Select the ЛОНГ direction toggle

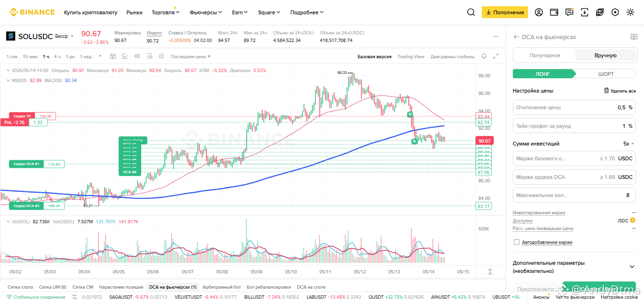pyautogui.click(x=543, y=74)
